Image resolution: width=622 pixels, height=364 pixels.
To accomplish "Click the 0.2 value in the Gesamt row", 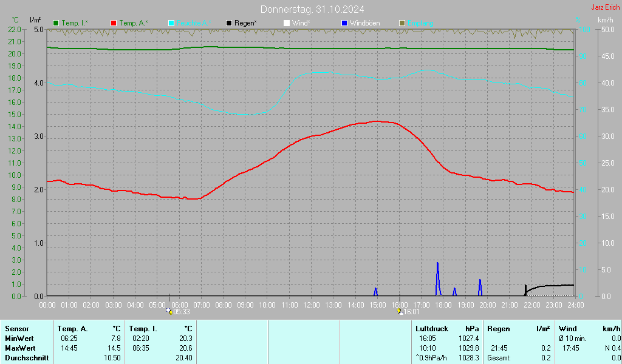I will tap(546, 358).
